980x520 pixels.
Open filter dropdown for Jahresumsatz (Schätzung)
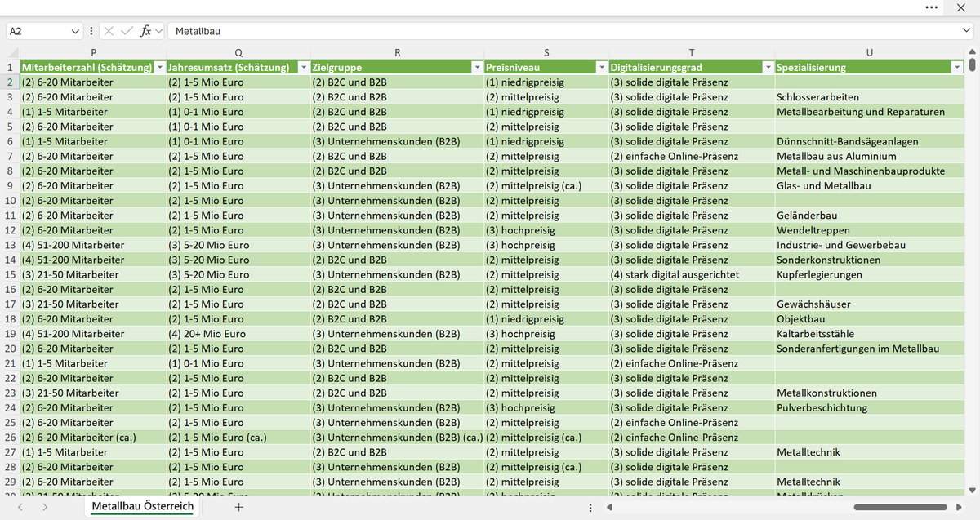[304, 68]
